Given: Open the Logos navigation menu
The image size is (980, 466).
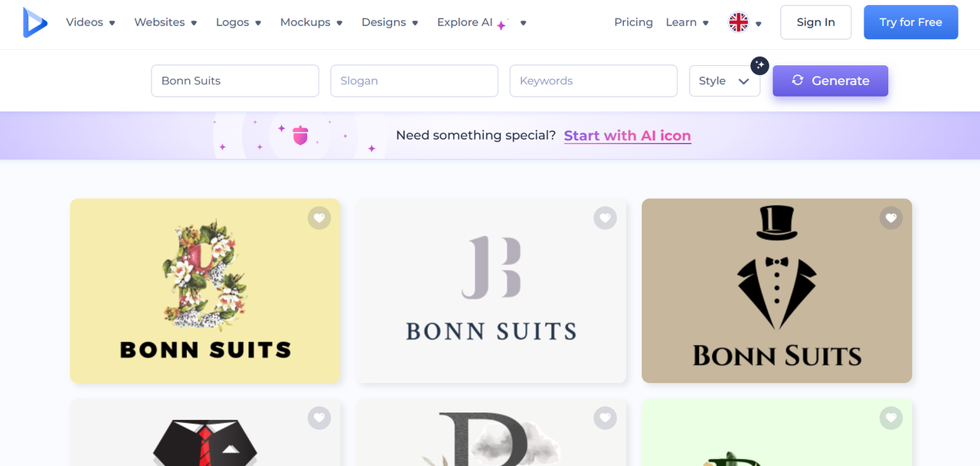Looking at the screenshot, I should click(238, 23).
